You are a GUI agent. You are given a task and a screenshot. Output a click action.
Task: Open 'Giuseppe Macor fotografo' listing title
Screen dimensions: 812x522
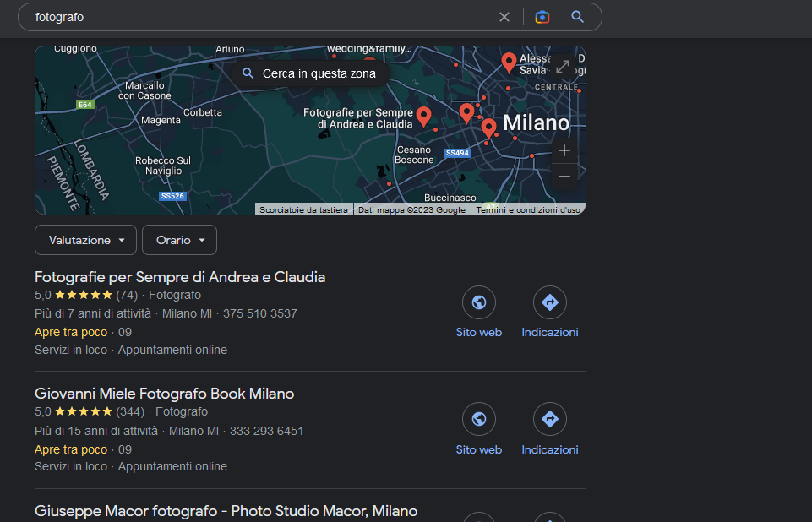point(226,511)
